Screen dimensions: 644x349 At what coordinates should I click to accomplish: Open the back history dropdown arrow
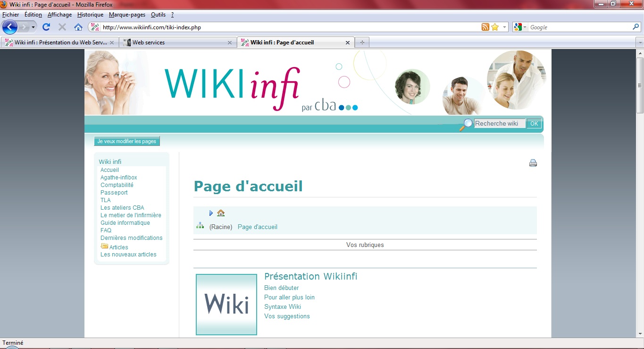pos(33,27)
